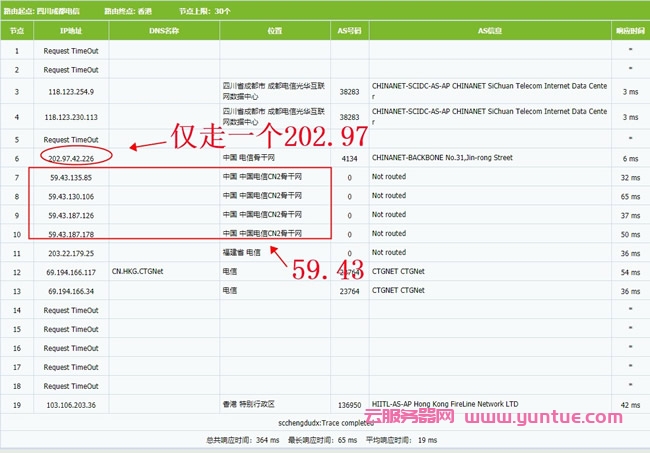This screenshot has width=650, height=453.
Task: Select IP 59.43.130.106 in row 8
Action: coord(70,196)
